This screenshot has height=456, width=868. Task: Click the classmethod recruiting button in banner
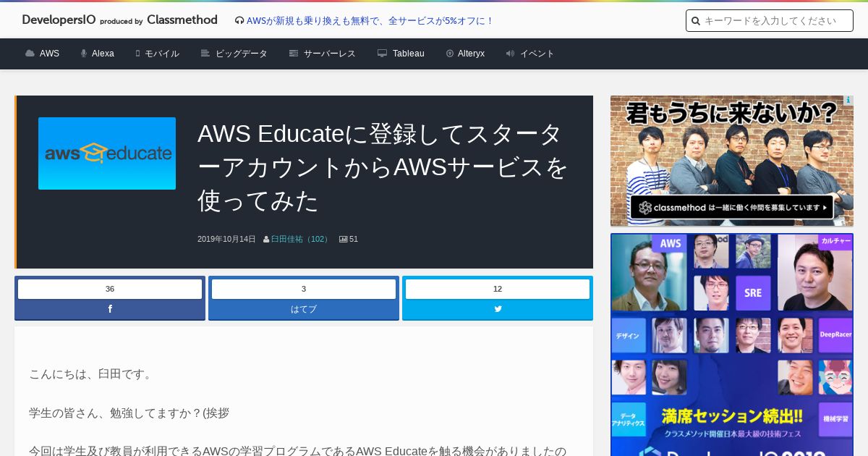732,208
